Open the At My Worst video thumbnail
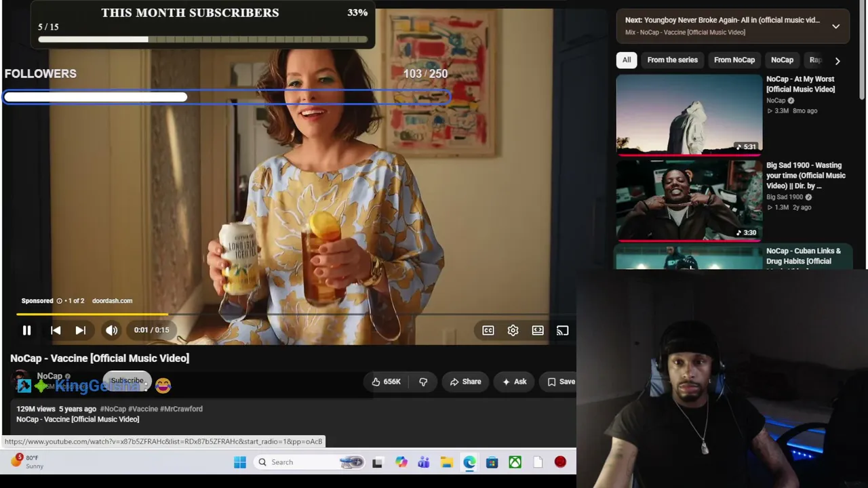This screenshot has height=488, width=868. (x=689, y=114)
